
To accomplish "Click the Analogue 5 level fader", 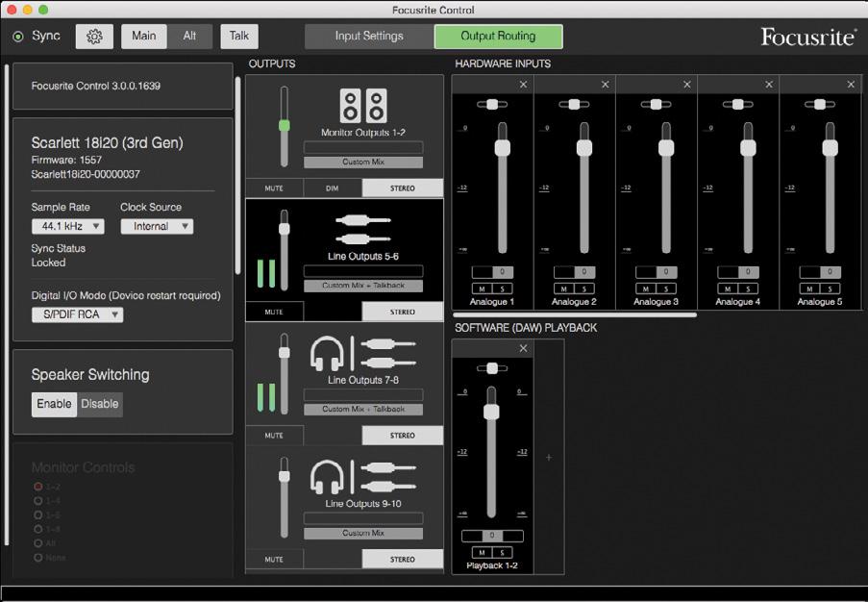I will pyautogui.click(x=831, y=148).
